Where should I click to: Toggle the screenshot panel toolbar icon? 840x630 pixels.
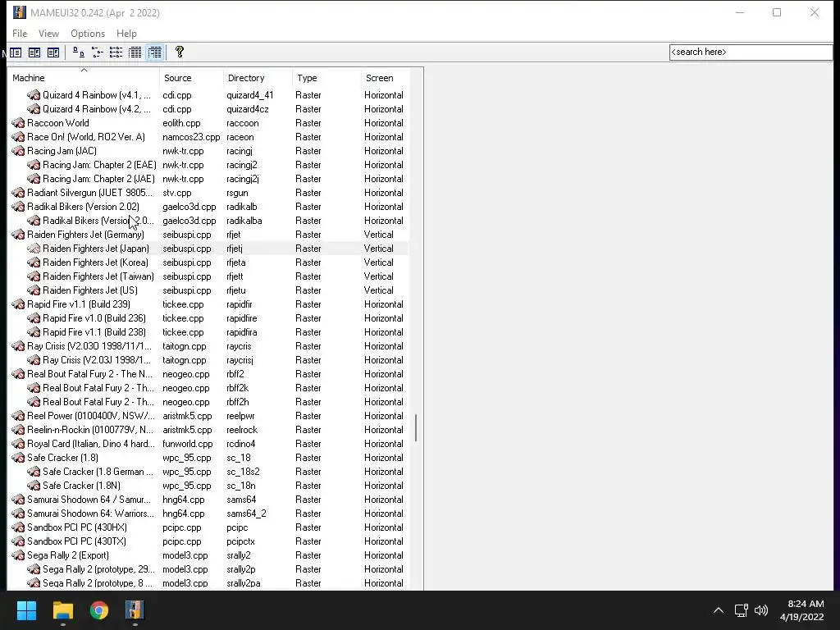coord(34,52)
